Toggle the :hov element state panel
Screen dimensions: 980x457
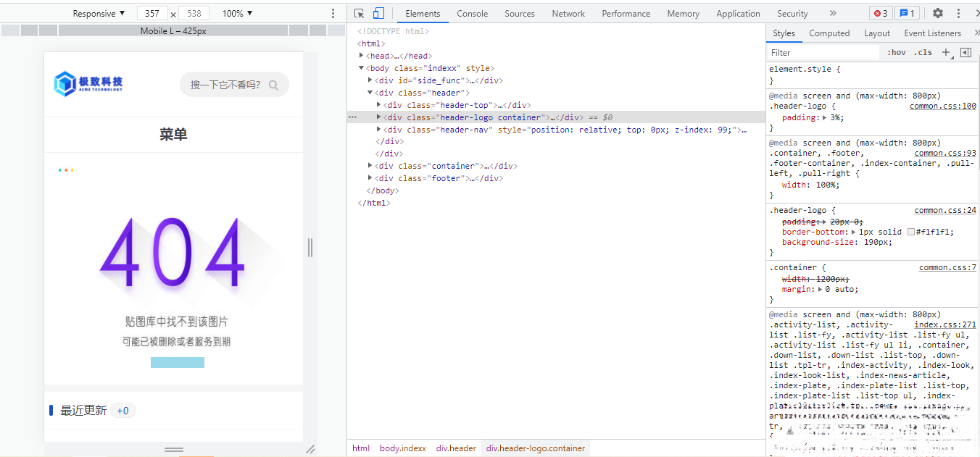897,52
